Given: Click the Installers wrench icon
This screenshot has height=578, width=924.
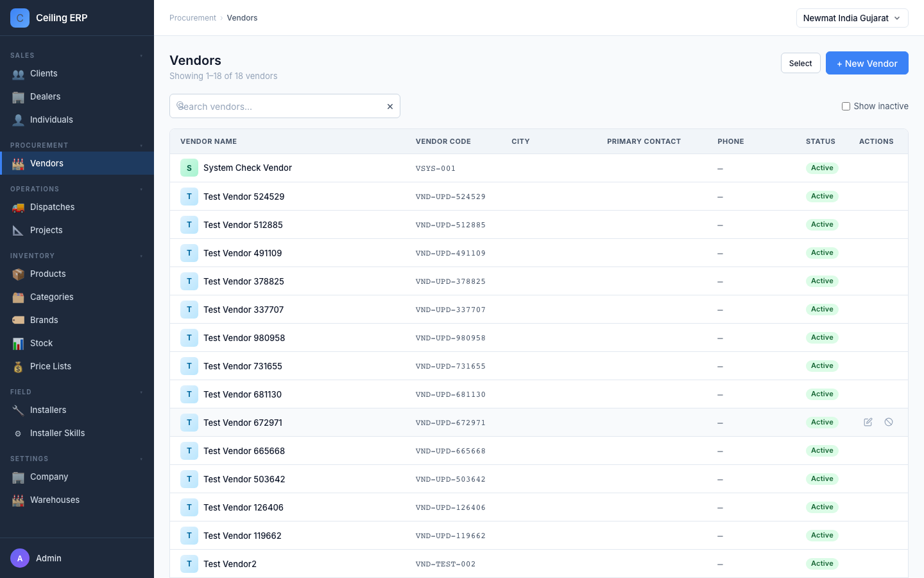Looking at the screenshot, I should [18, 410].
